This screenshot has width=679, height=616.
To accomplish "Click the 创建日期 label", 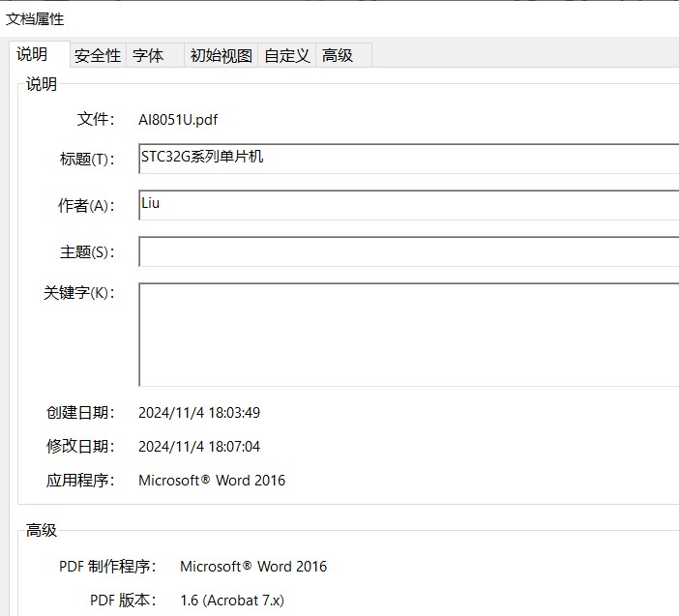I will [x=80, y=413].
